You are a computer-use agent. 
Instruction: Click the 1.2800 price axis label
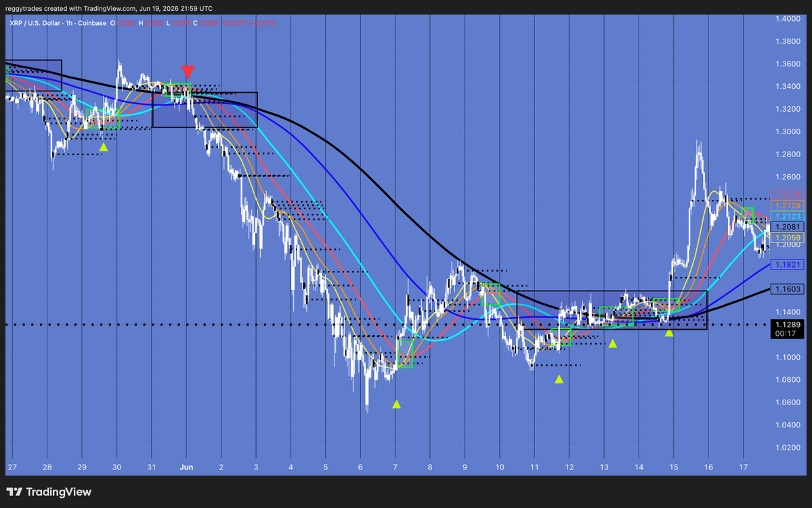pos(788,154)
